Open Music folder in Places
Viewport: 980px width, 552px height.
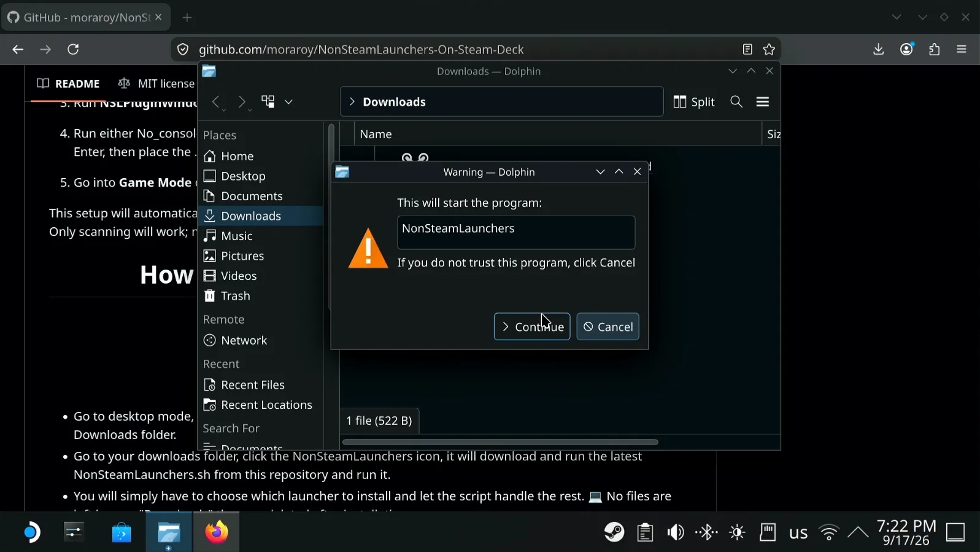coord(261,236)
